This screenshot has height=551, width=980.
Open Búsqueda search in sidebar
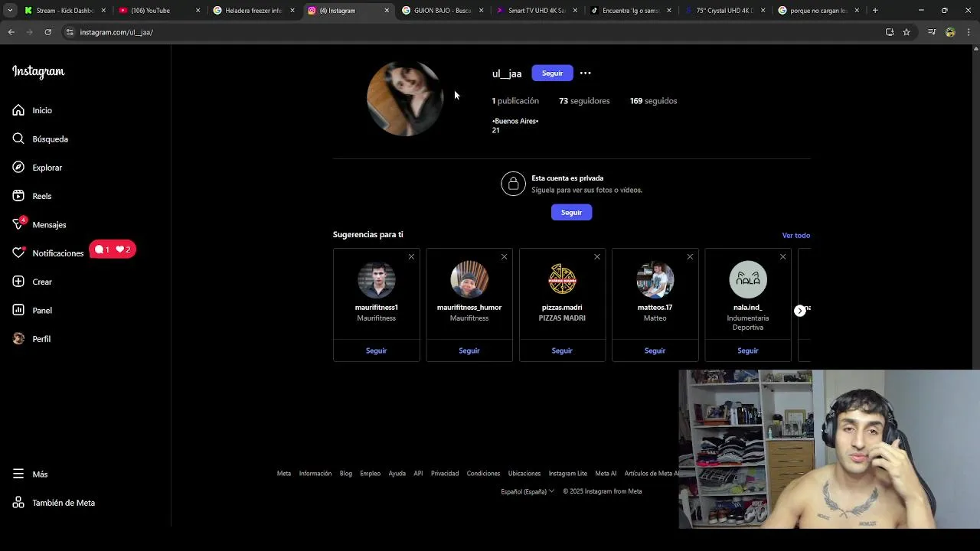tap(18, 139)
